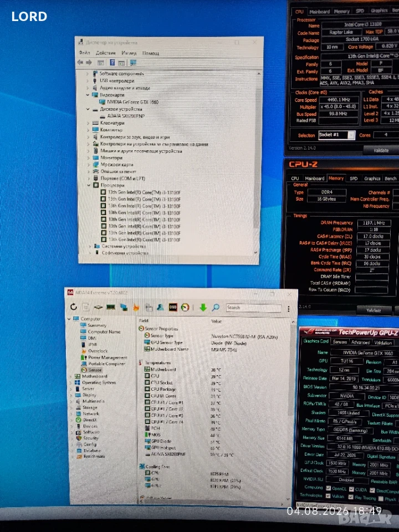Toggle the OpenCL checkbox in GPU-Z
The image size is (399, 532).
coord(328,488)
